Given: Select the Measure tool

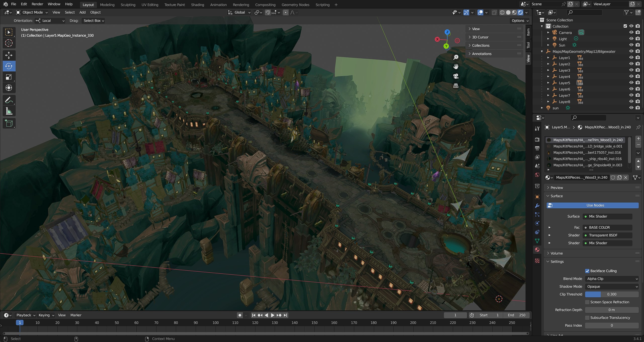Looking at the screenshot, I should coord(9,111).
